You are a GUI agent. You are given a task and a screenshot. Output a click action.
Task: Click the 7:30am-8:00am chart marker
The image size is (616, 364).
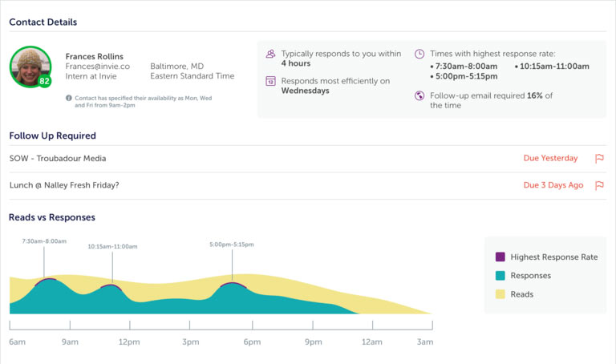point(45,279)
